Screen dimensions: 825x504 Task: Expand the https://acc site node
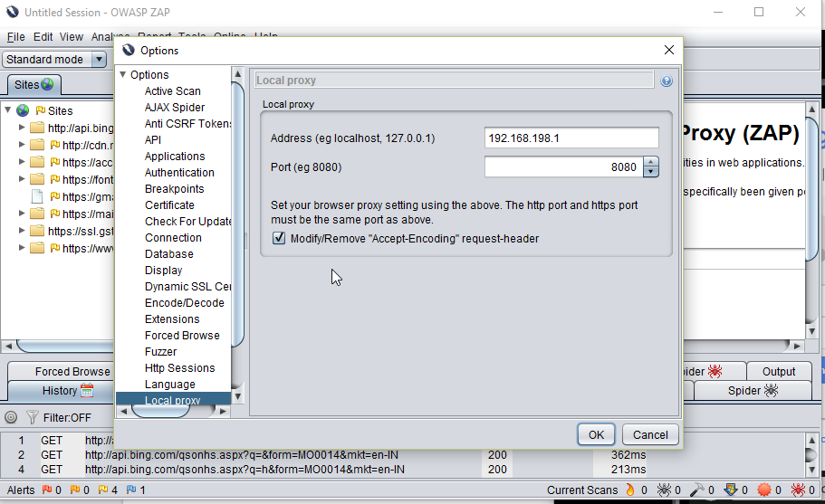(22, 162)
